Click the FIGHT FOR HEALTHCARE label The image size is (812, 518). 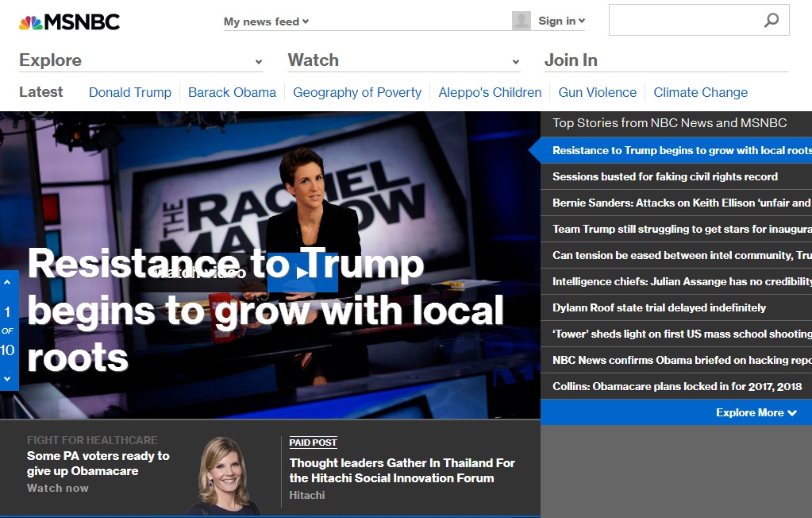(x=92, y=440)
